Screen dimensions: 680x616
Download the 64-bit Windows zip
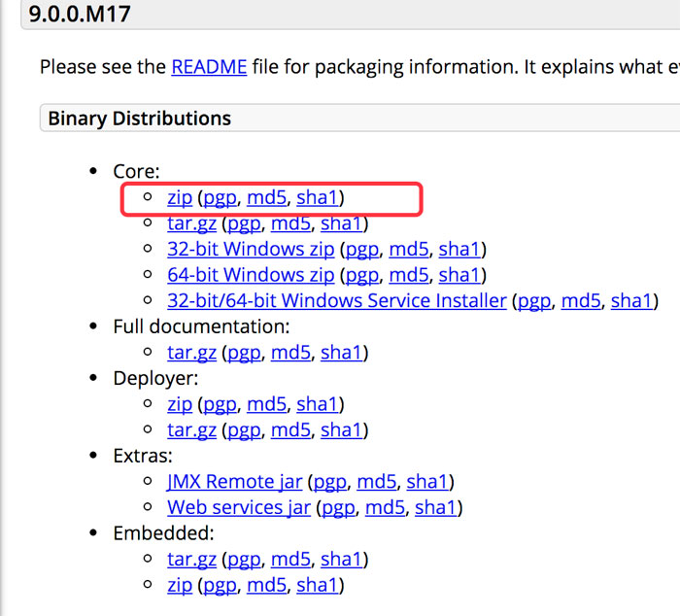(x=251, y=275)
